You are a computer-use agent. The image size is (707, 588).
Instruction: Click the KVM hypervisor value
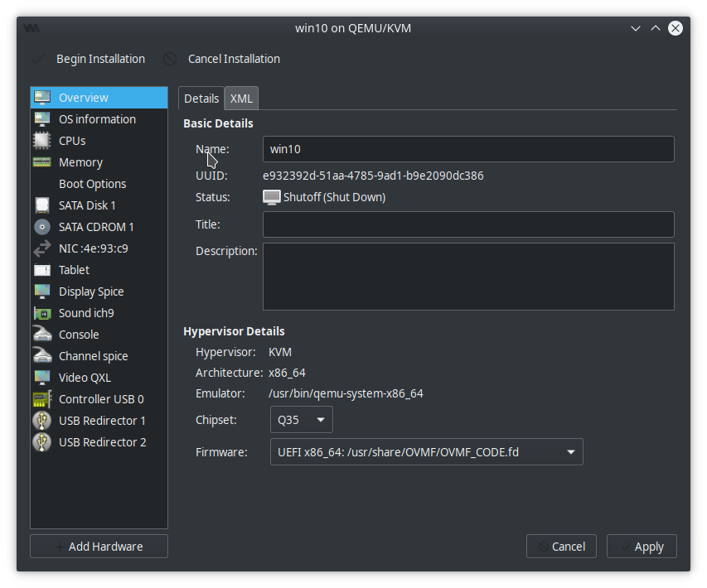pos(280,352)
